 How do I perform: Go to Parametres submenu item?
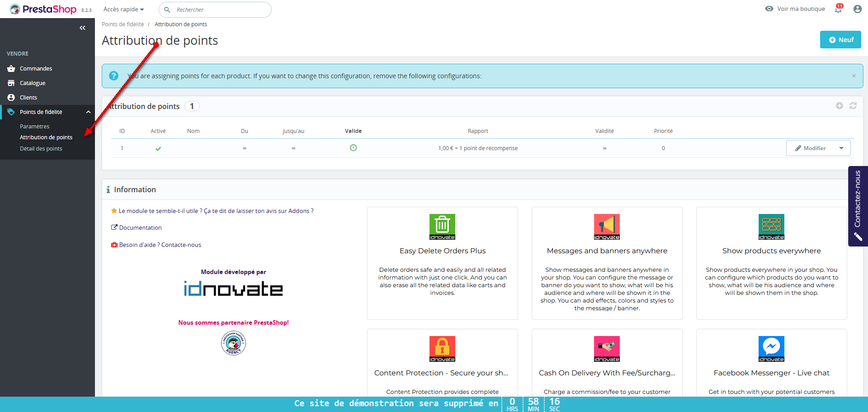point(35,127)
